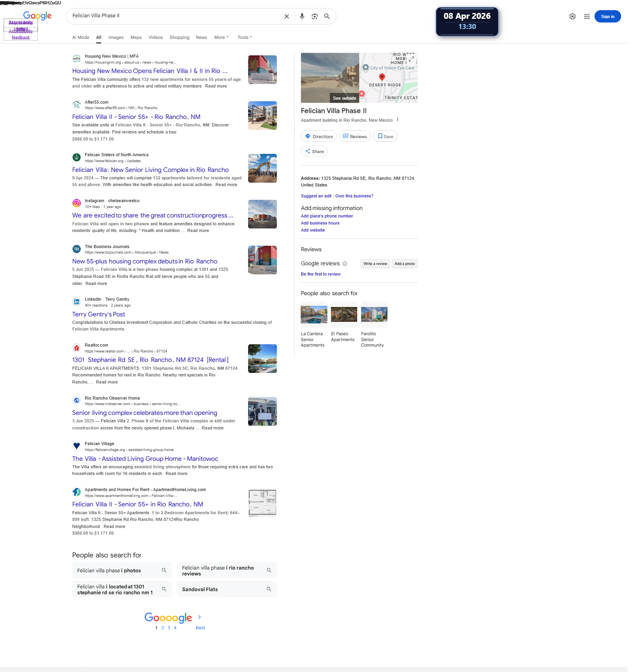Open the Terry Gentry's Post result

click(99, 314)
